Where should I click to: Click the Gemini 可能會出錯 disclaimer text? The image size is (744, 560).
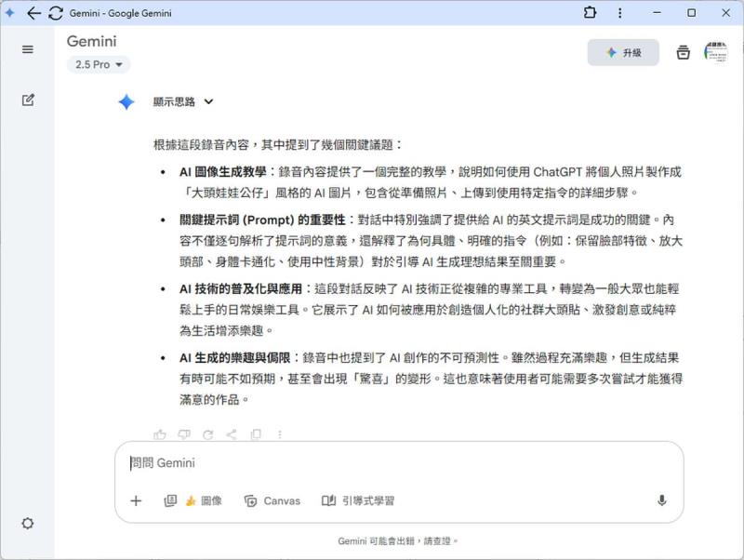[x=398, y=541]
